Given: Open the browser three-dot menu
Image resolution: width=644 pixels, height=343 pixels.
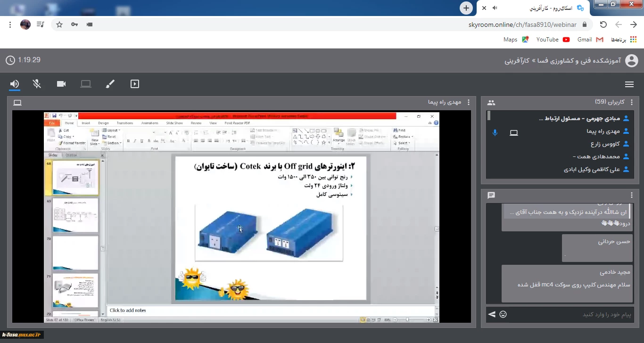Looking at the screenshot, I should [x=10, y=24].
